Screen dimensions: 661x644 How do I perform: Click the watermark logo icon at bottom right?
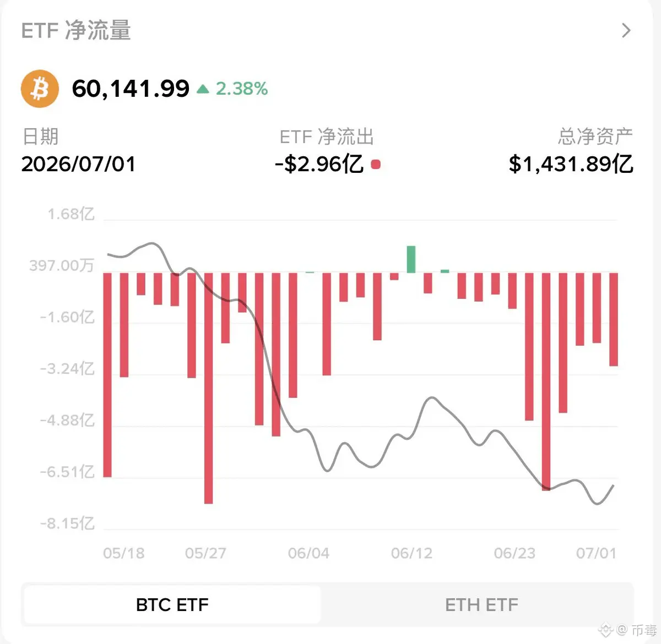coord(606,629)
